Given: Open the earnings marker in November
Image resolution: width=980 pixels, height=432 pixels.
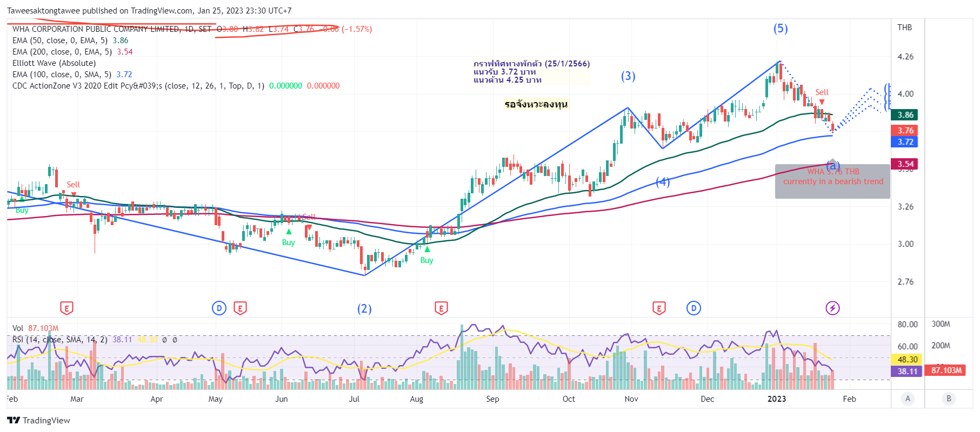Looking at the screenshot, I should pos(659,308).
